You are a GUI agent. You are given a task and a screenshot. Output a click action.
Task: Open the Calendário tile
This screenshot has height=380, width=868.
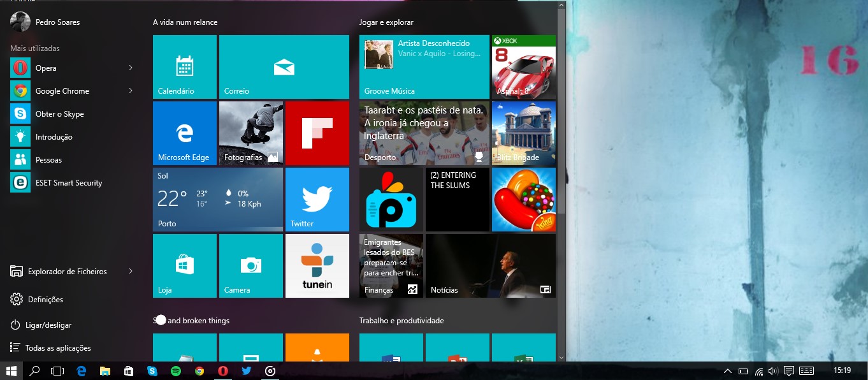tap(185, 67)
